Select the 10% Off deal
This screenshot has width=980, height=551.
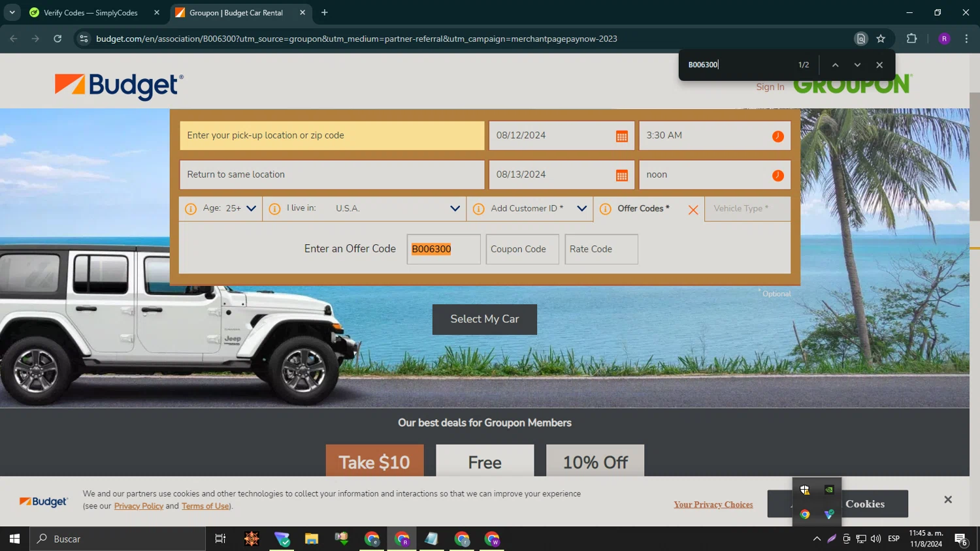[595, 461]
